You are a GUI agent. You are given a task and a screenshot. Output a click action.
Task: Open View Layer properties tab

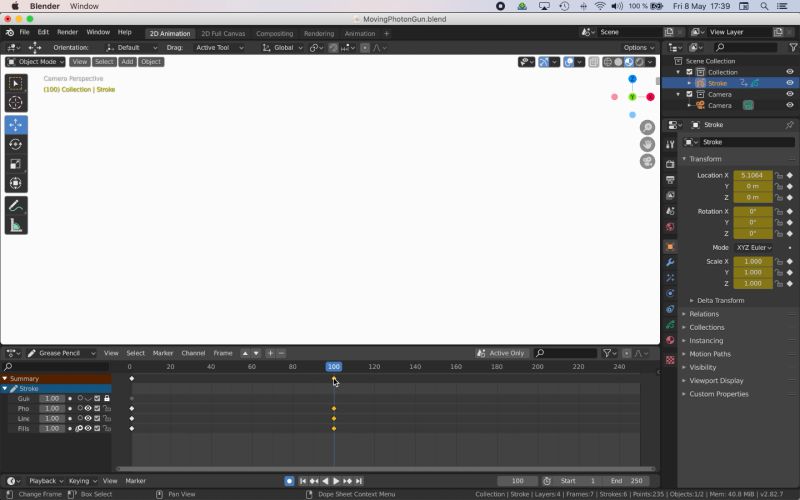tap(670, 195)
